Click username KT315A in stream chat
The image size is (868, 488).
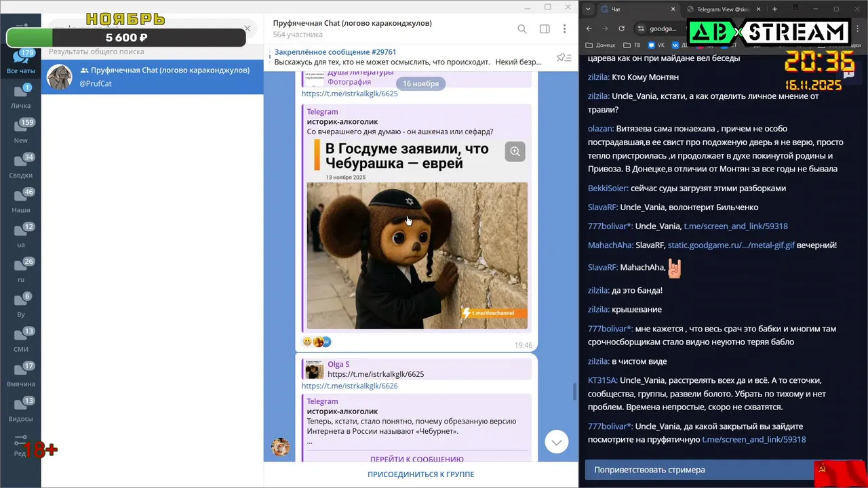pos(601,380)
